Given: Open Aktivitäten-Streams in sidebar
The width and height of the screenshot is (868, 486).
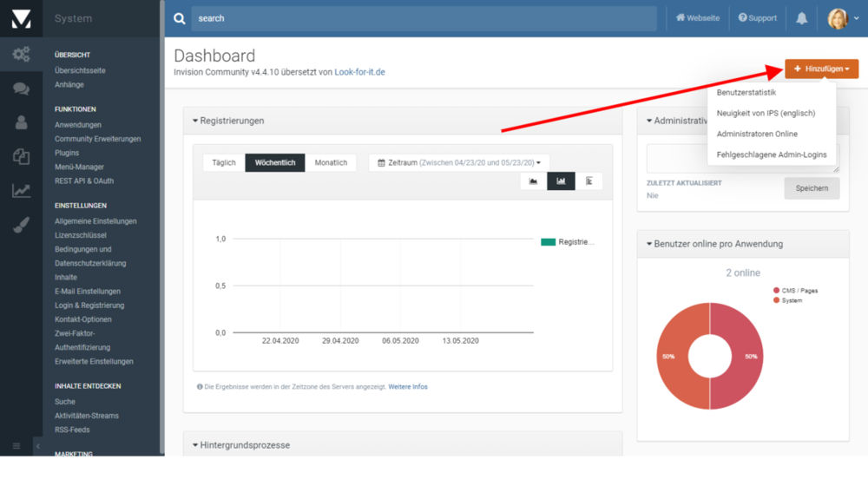Looking at the screenshot, I should coord(87,416).
